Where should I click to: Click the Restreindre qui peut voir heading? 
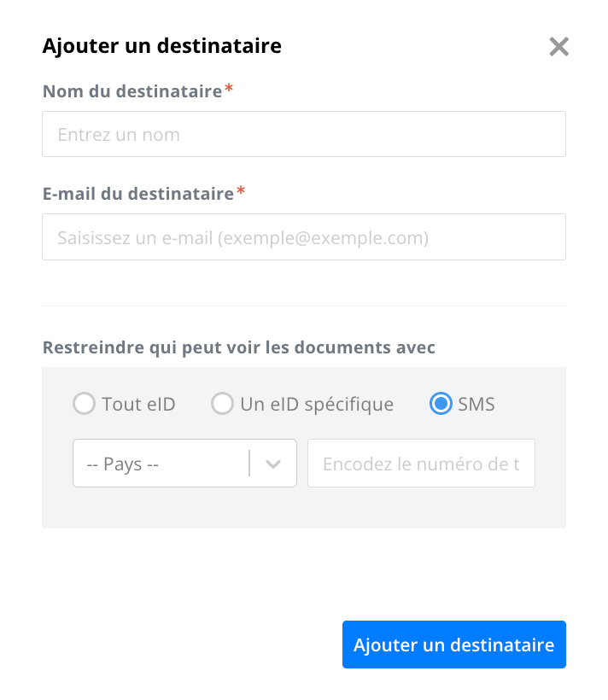[238, 347]
